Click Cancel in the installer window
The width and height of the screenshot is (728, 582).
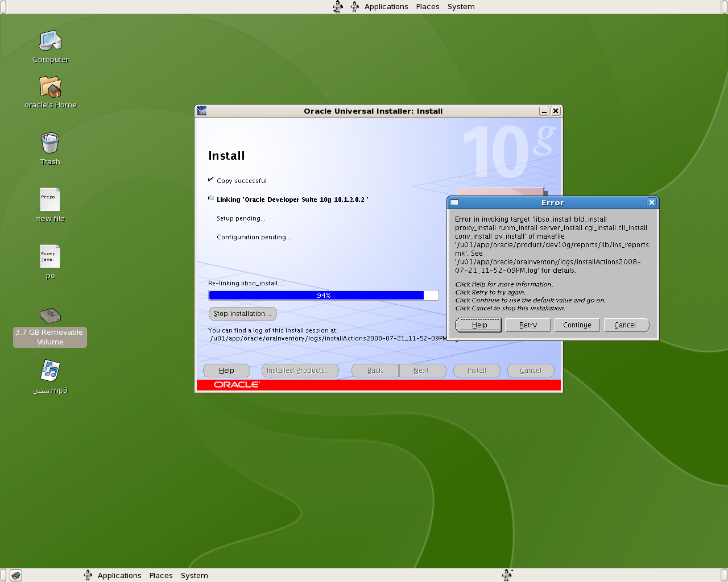click(x=531, y=371)
